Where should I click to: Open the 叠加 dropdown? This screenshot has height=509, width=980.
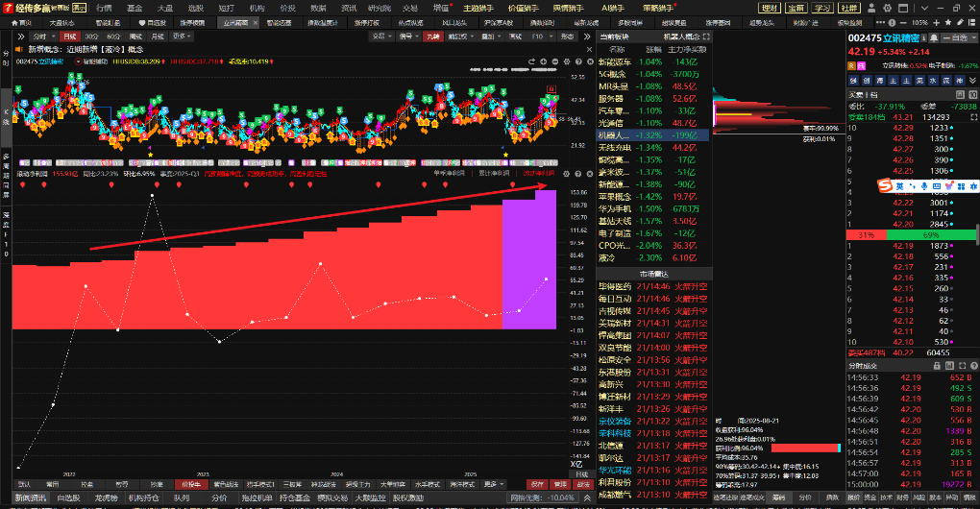(x=491, y=36)
